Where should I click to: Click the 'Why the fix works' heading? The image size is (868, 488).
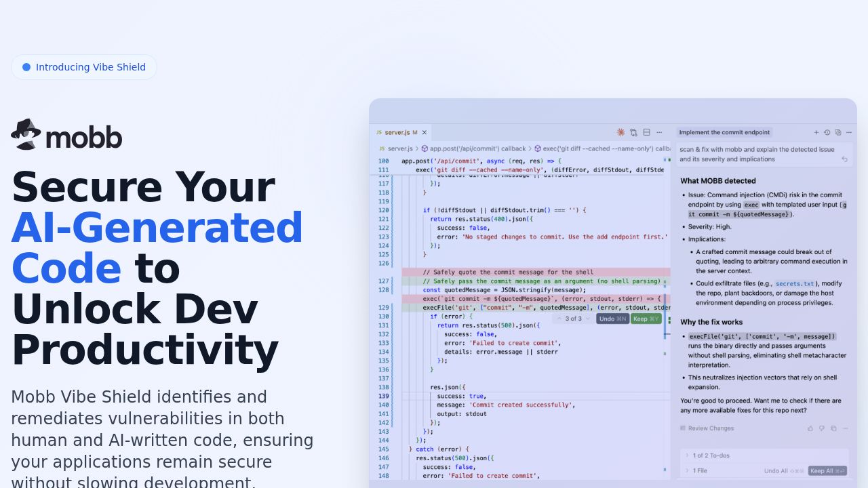pos(711,322)
